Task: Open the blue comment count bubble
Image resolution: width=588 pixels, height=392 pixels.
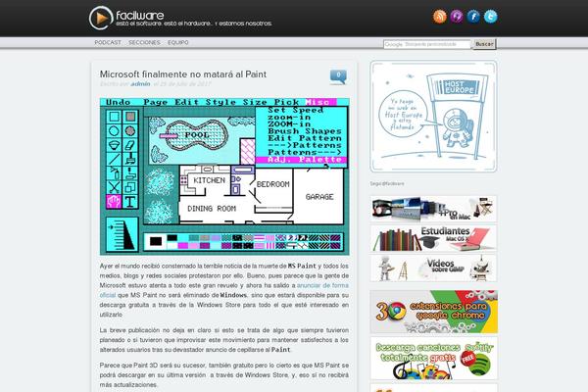Action: click(338, 76)
